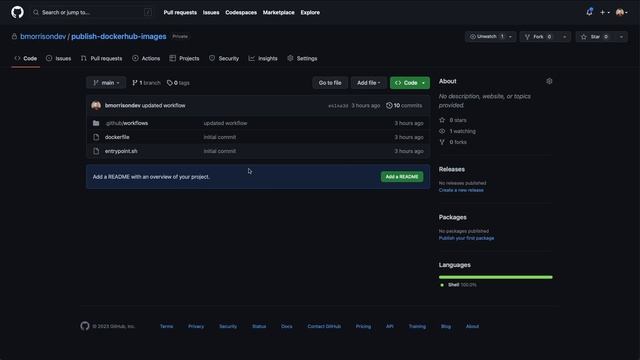View the 0 tags link

[x=178, y=83]
